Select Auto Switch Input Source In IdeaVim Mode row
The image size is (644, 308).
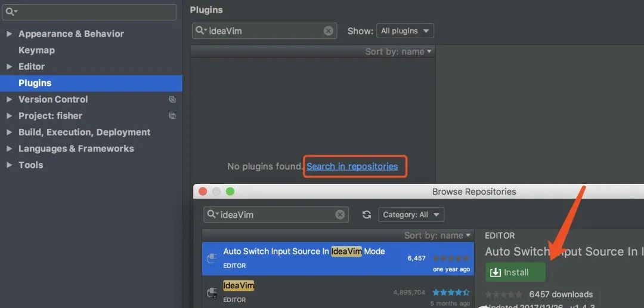point(338,258)
